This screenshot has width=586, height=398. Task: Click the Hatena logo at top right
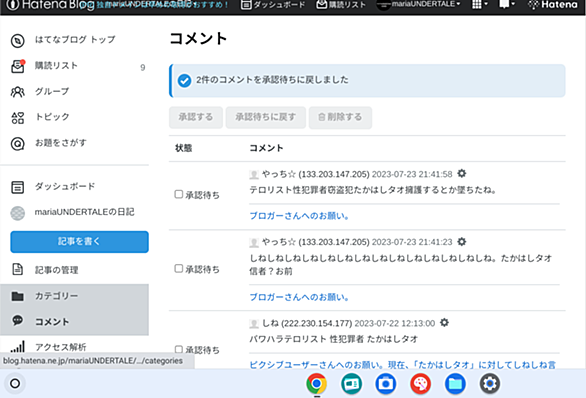coord(553,5)
